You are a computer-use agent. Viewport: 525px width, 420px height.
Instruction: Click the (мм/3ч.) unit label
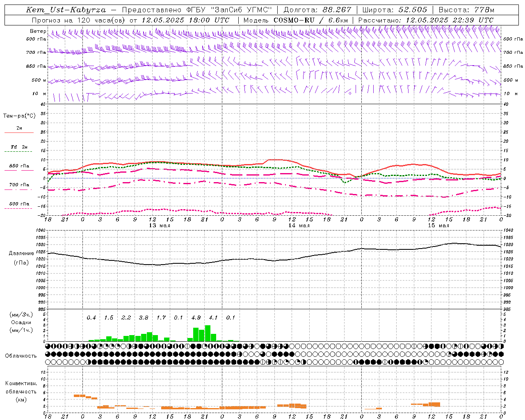point(21,315)
